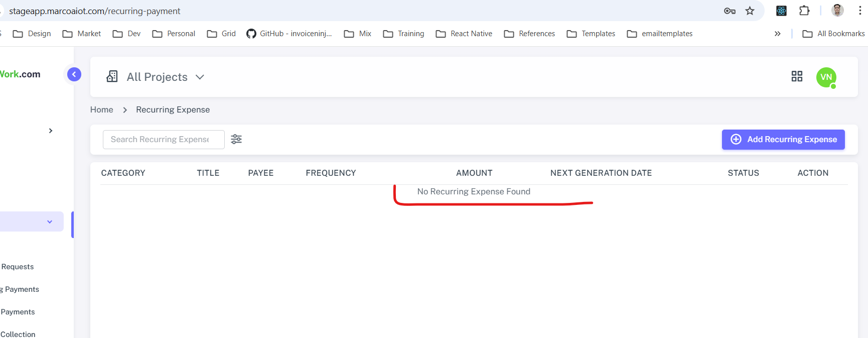Open the Chrome profile picture
The width and height of the screenshot is (868, 338).
click(x=837, y=11)
